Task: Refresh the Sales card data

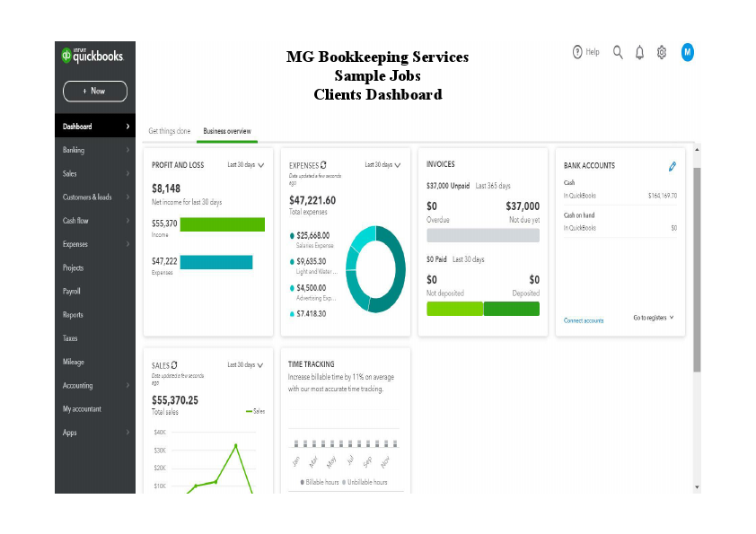Action: coord(174,365)
